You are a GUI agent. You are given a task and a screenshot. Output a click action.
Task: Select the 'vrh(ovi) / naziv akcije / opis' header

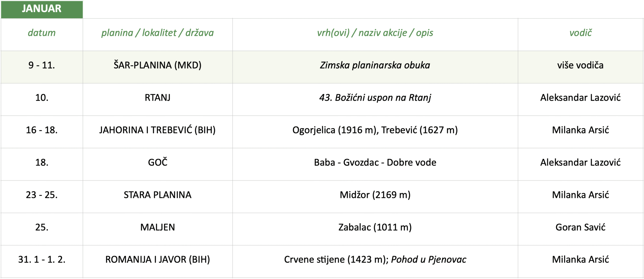[375, 33]
